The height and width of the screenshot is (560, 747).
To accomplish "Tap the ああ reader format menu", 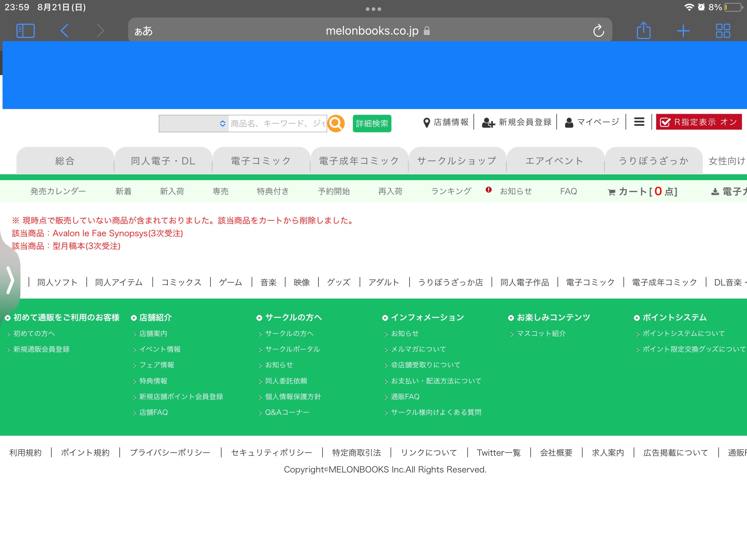I will click(x=143, y=31).
